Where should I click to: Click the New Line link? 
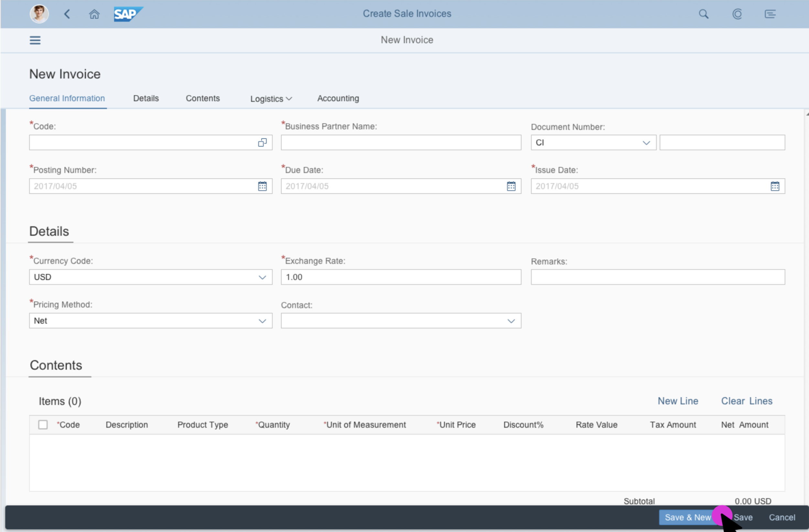(x=678, y=401)
